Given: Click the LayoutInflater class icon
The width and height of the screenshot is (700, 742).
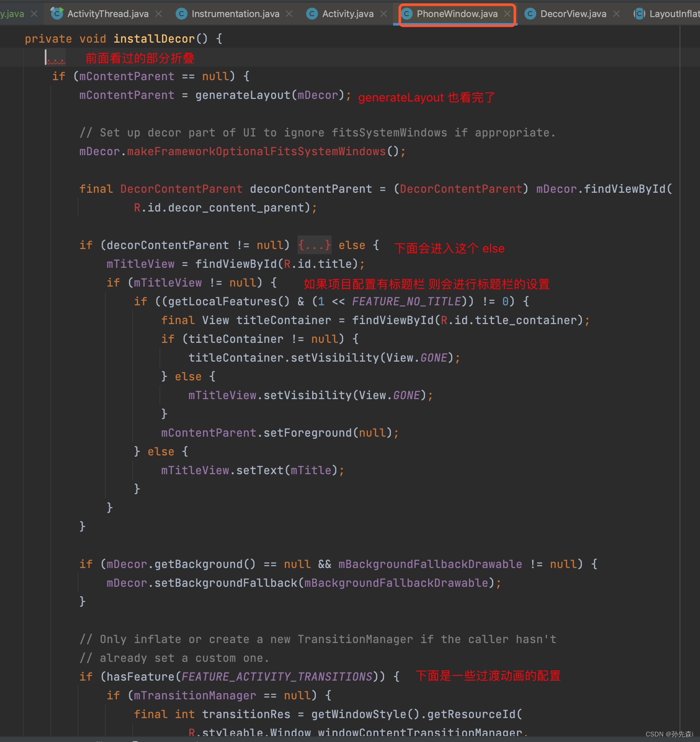Looking at the screenshot, I should [639, 14].
